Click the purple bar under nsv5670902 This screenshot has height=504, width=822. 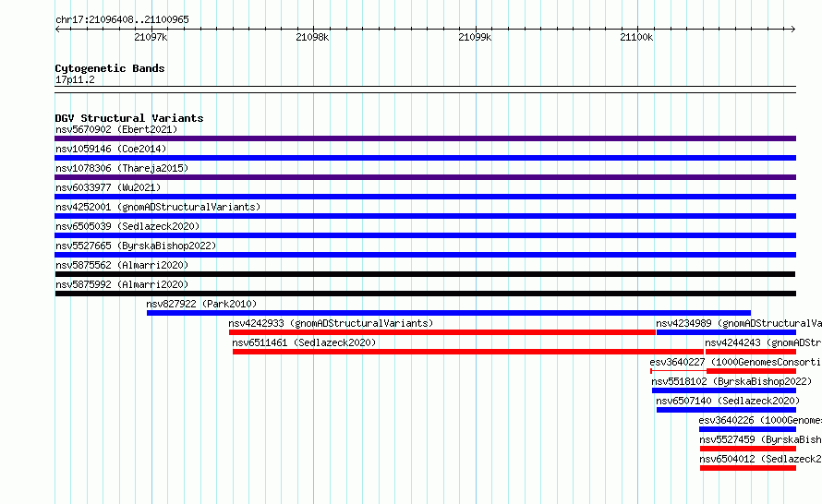click(x=425, y=138)
